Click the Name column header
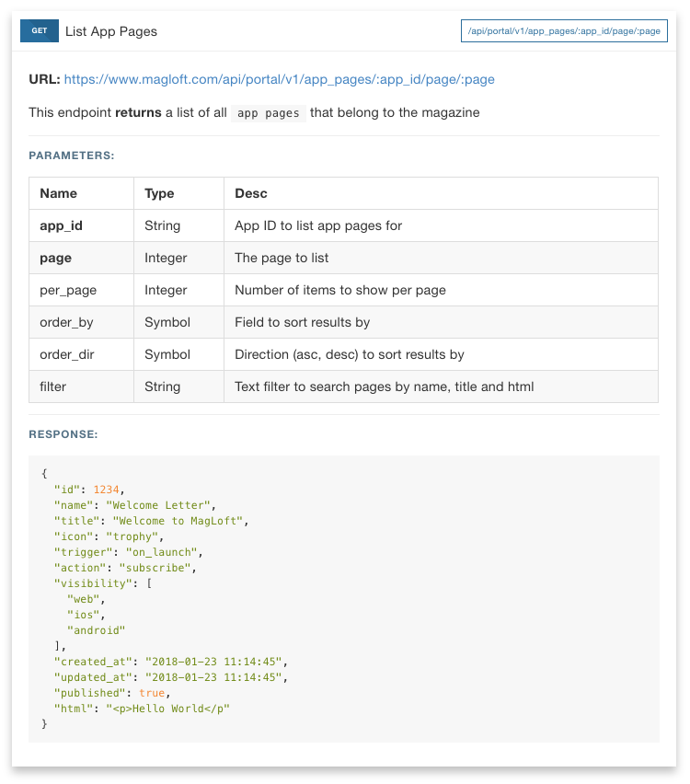 click(x=58, y=193)
